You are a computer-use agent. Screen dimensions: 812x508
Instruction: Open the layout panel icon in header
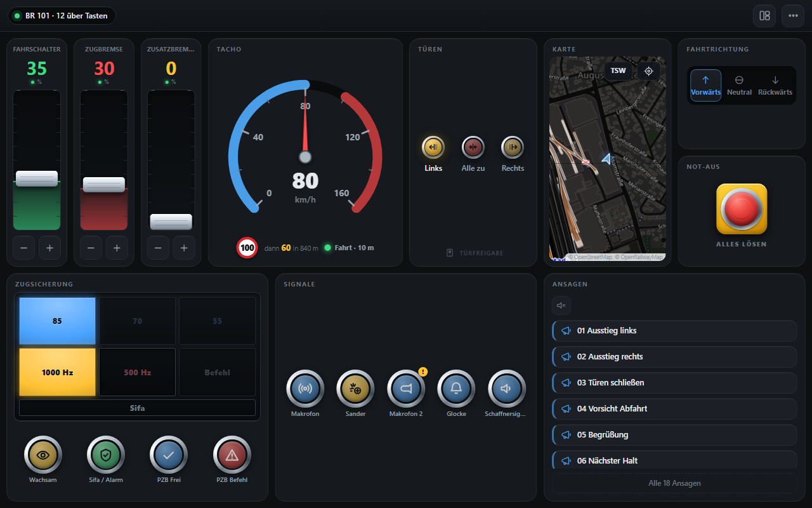(x=764, y=15)
